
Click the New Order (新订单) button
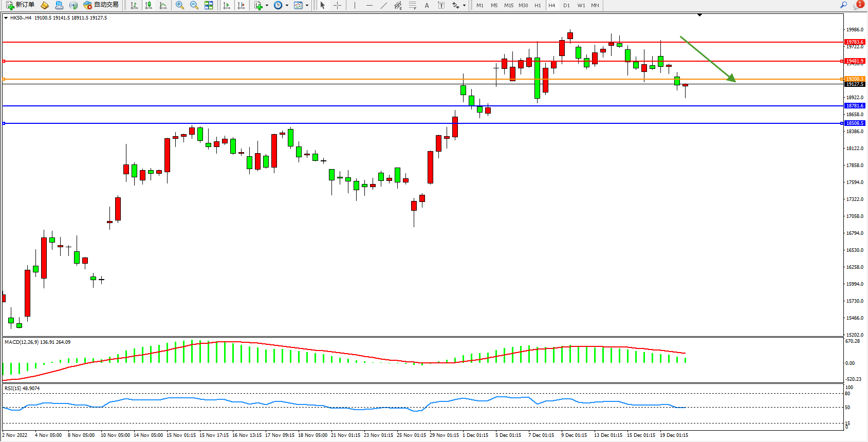21,5
